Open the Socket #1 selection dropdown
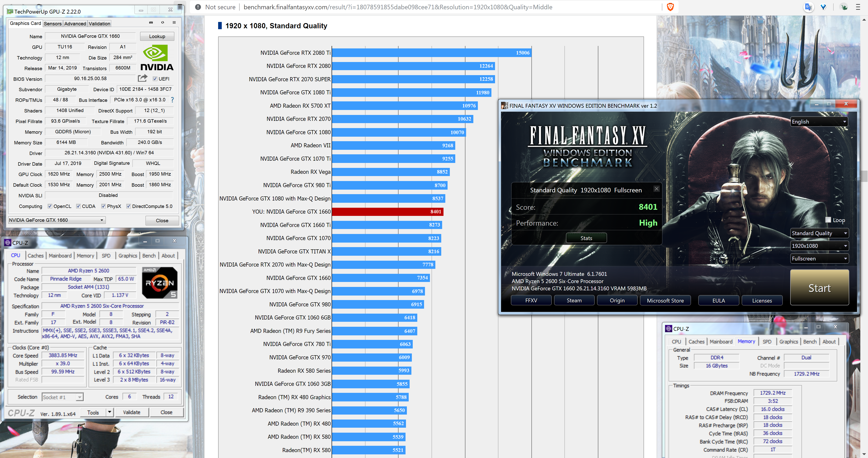 (63, 397)
